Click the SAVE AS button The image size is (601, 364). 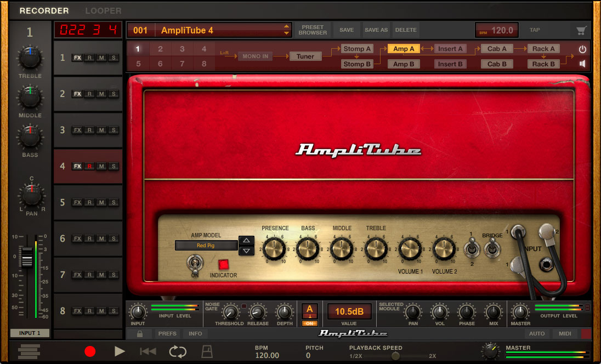click(x=376, y=30)
